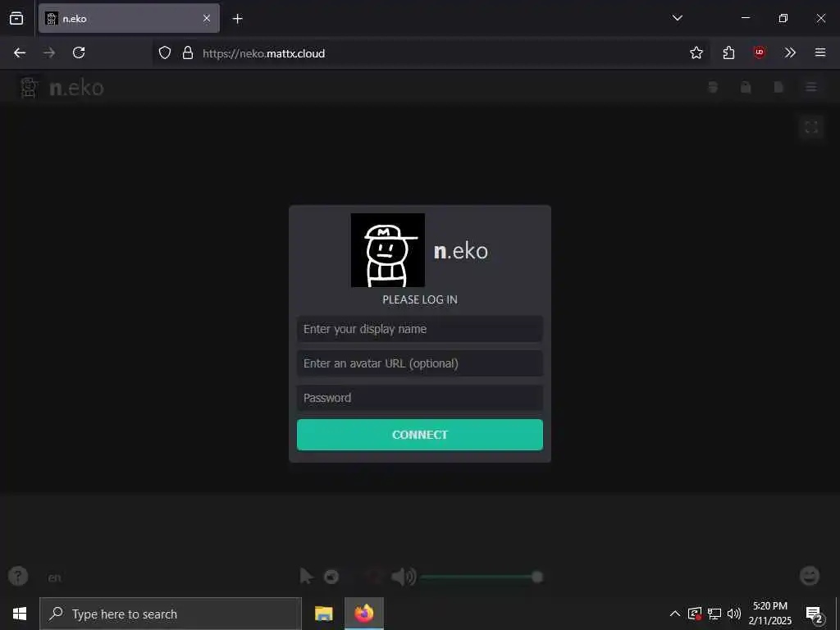
Task: Close the n.eko browser tab
Action: point(207,19)
